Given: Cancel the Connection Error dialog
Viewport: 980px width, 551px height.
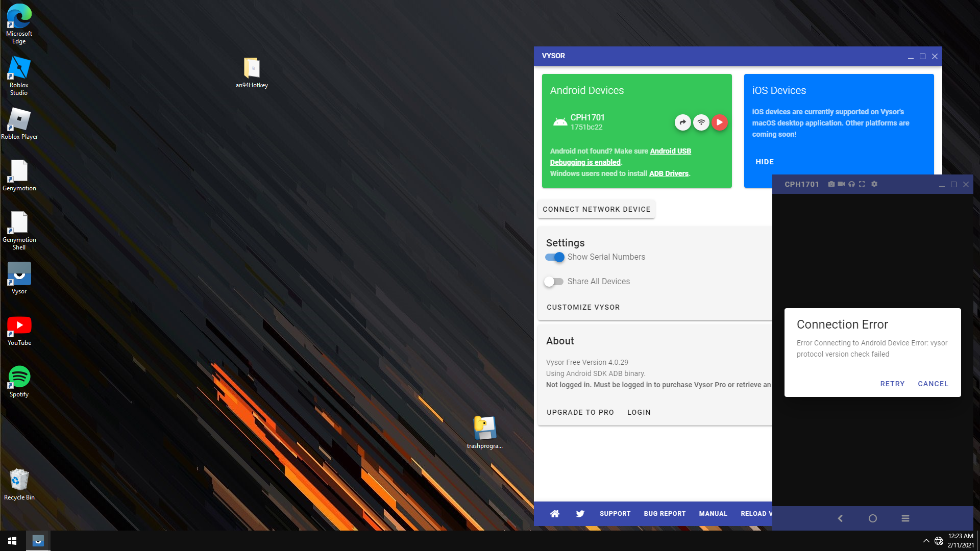Looking at the screenshot, I should (x=933, y=384).
